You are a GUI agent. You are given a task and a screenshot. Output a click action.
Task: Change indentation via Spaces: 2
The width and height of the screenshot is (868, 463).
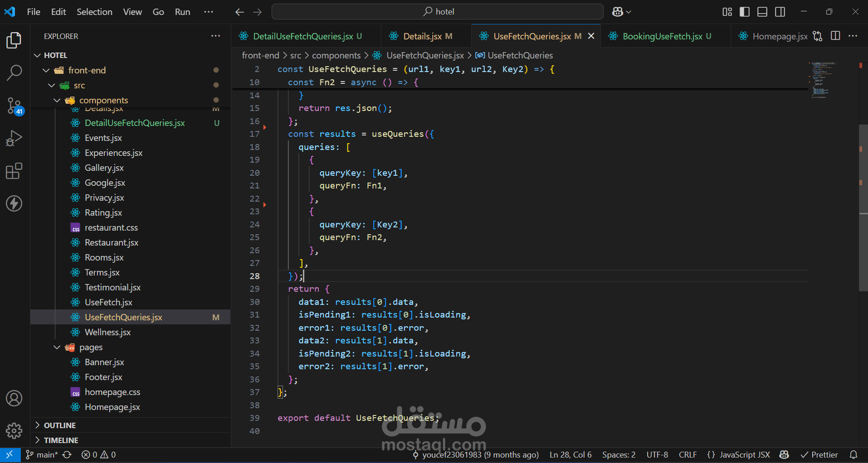[x=619, y=455]
